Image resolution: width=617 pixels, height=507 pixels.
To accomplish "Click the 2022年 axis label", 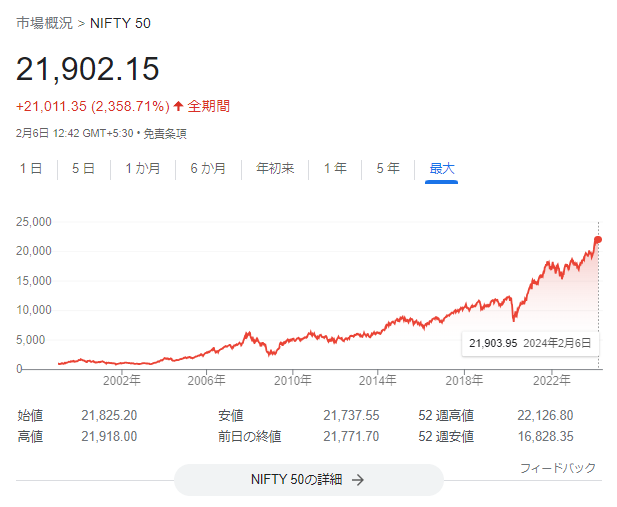I will pyautogui.click(x=552, y=381).
